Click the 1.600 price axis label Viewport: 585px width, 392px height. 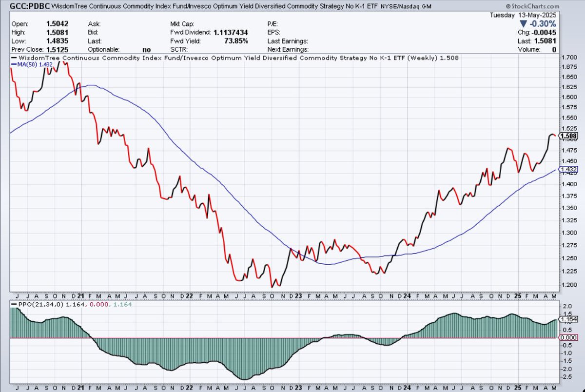click(x=568, y=97)
